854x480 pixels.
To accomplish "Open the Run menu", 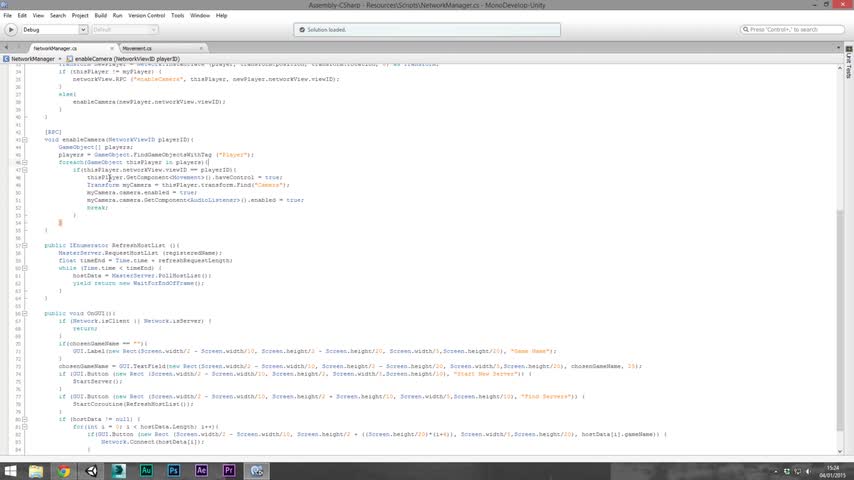I will pyautogui.click(x=118, y=15).
